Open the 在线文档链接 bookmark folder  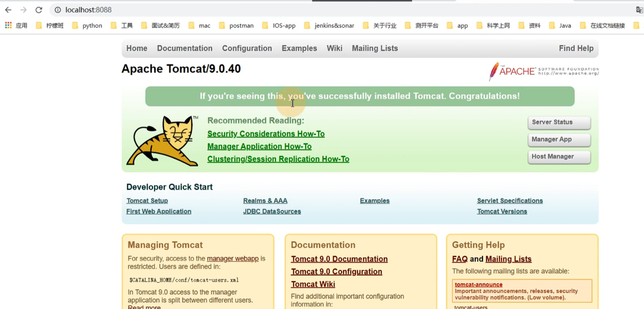[x=602, y=25]
